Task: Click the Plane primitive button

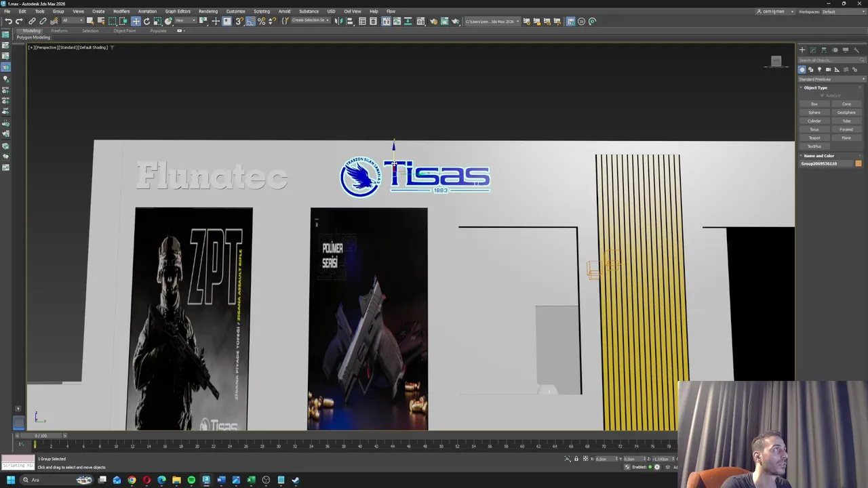Action: 846,138
